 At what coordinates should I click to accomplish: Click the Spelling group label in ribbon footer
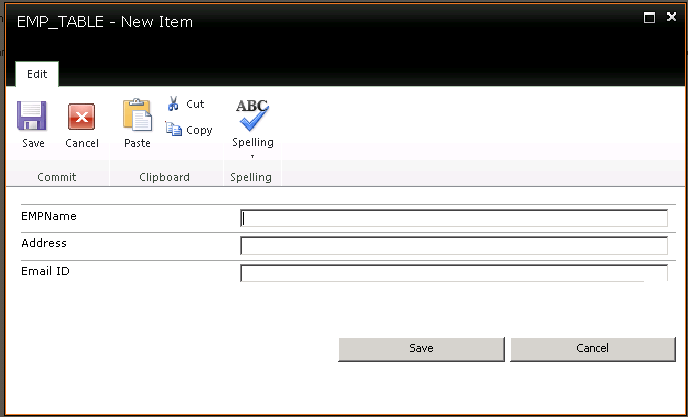tap(251, 177)
